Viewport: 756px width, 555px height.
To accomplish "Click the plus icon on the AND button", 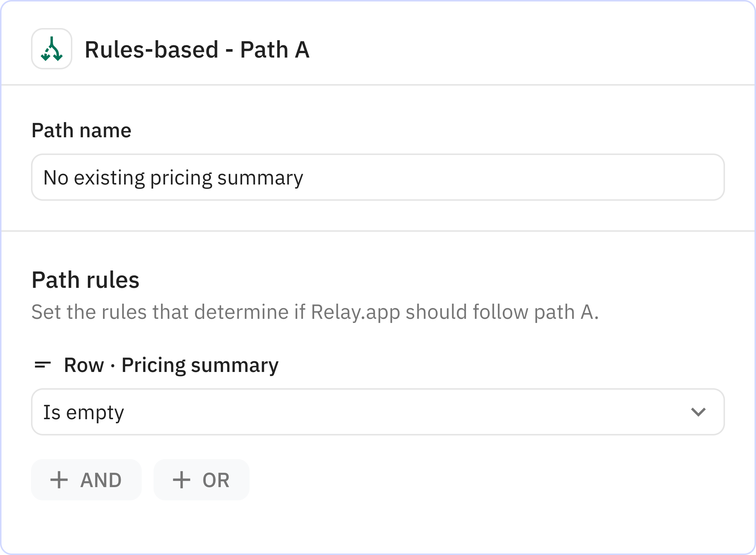I will tap(60, 480).
